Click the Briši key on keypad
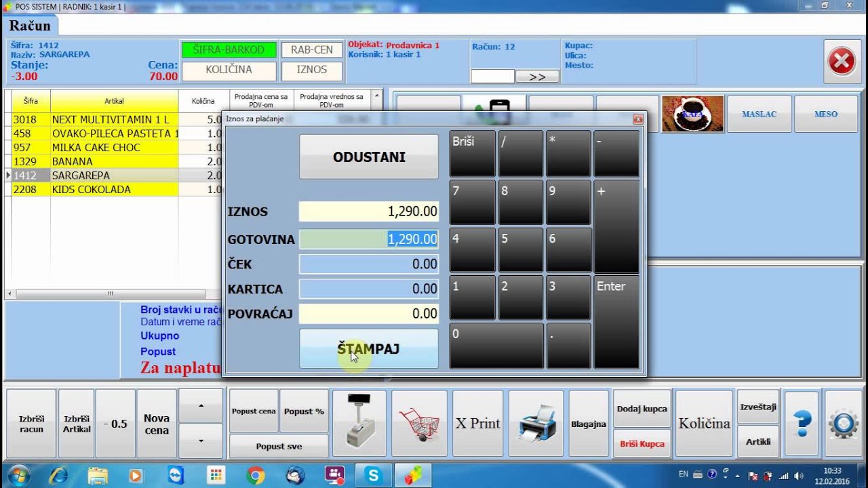The width and height of the screenshot is (868, 488). click(x=473, y=154)
